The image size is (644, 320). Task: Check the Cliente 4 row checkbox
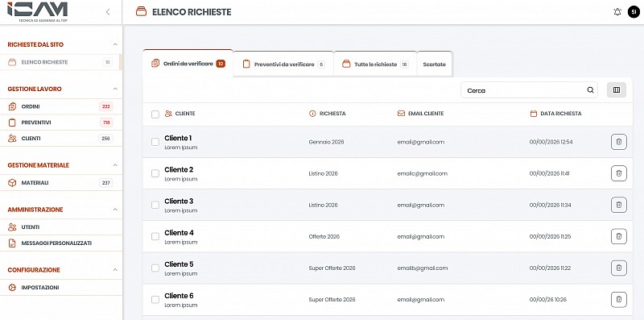(155, 236)
